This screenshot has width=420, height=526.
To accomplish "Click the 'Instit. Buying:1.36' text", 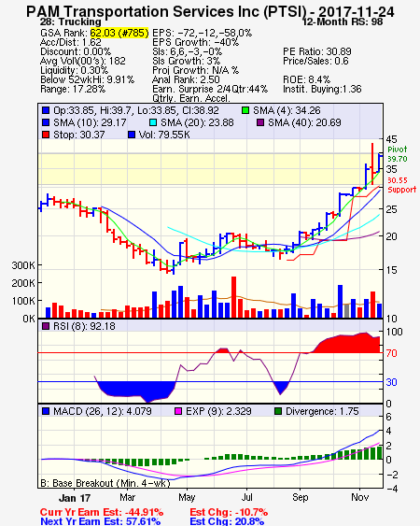I will (x=322, y=90).
